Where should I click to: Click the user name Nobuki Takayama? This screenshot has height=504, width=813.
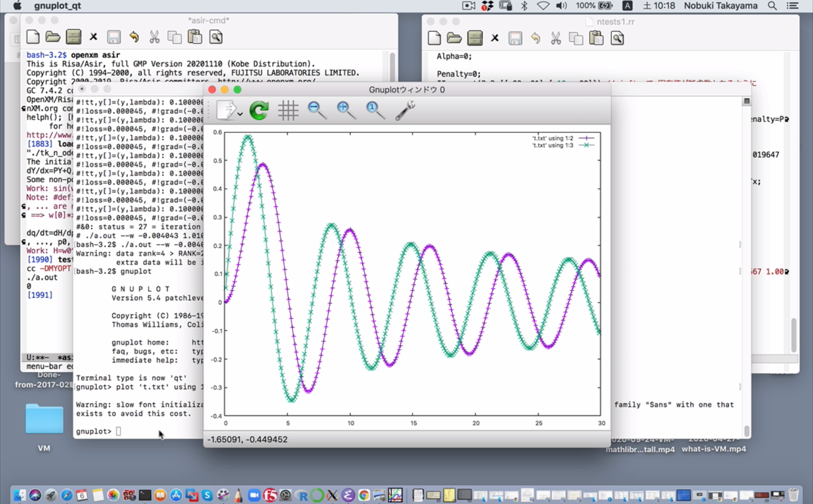(x=721, y=6)
